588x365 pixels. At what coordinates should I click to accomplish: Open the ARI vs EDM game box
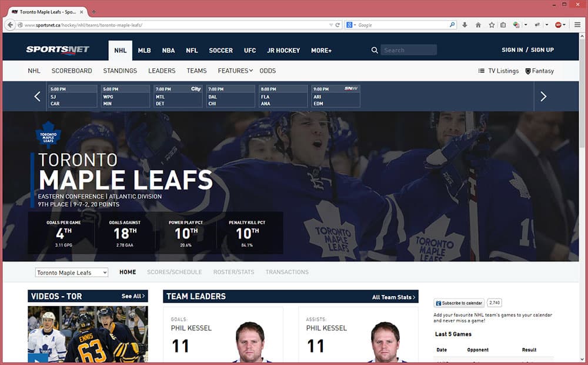pyautogui.click(x=336, y=96)
